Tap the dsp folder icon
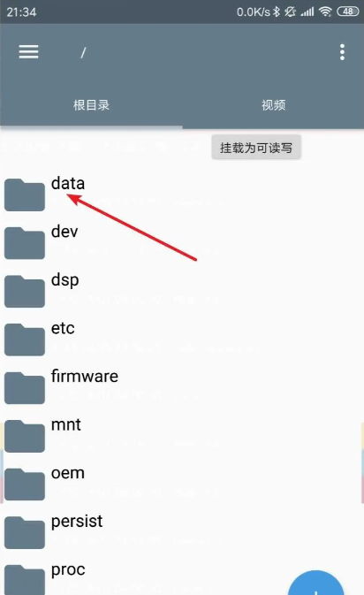364x595 pixels. pyautogui.click(x=25, y=291)
